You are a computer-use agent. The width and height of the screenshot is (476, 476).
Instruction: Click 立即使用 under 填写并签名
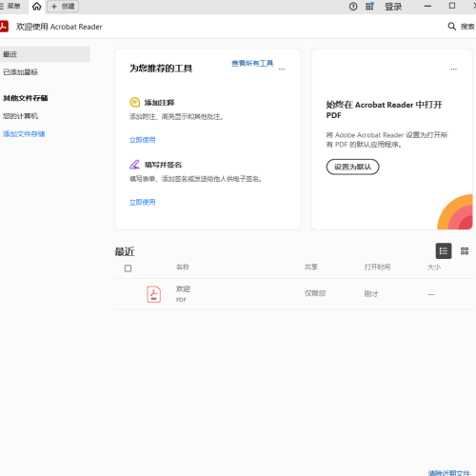pyautogui.click(x=143, y=202)
